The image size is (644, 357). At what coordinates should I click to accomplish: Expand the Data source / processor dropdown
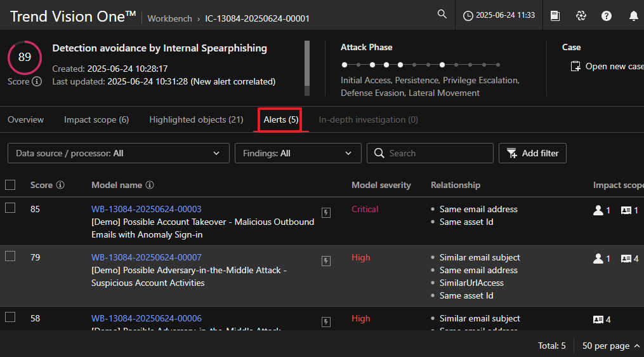pos(118,153)
